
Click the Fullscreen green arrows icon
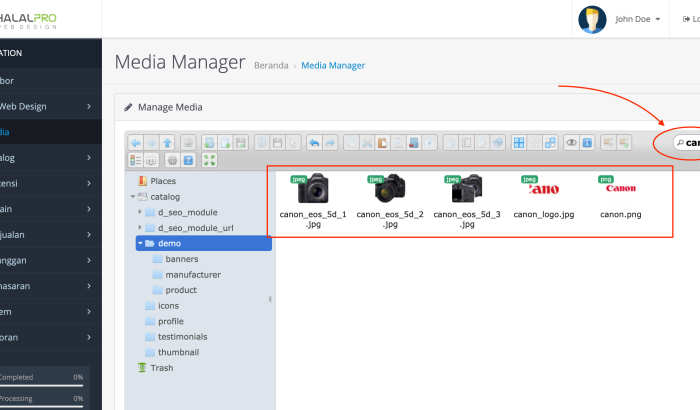coord(209,160)
